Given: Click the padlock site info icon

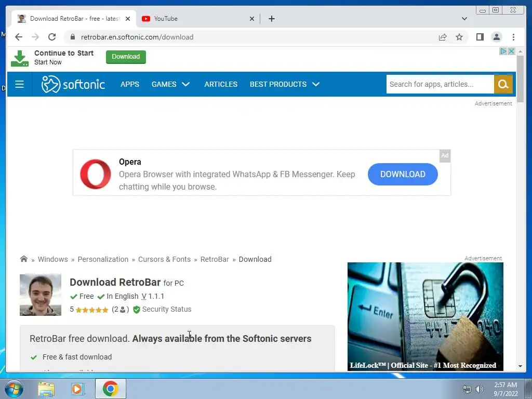Looking at the screenshot, I should [x=73, y=37].
